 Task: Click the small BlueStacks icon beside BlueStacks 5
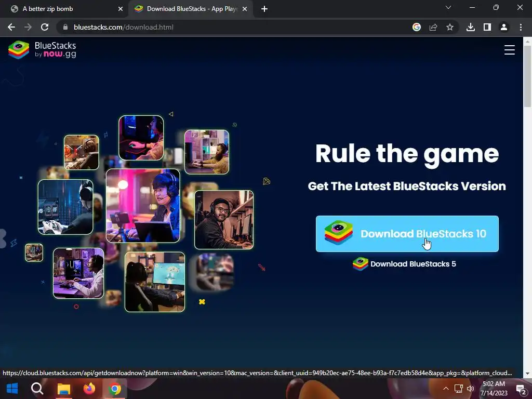coord(361,264)
